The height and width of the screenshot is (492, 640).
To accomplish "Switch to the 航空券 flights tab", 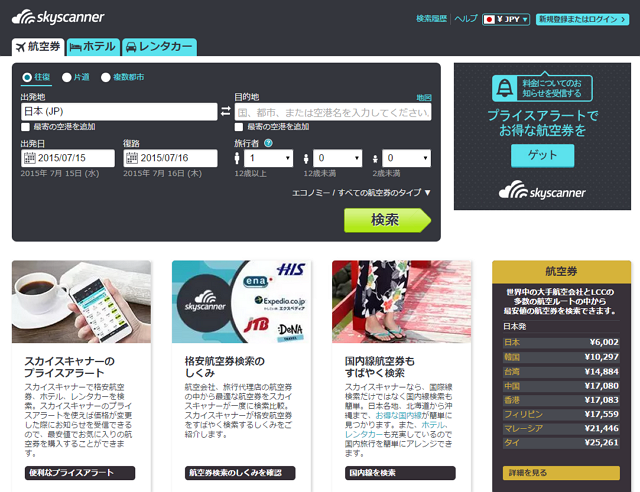I will coord(38,47).
